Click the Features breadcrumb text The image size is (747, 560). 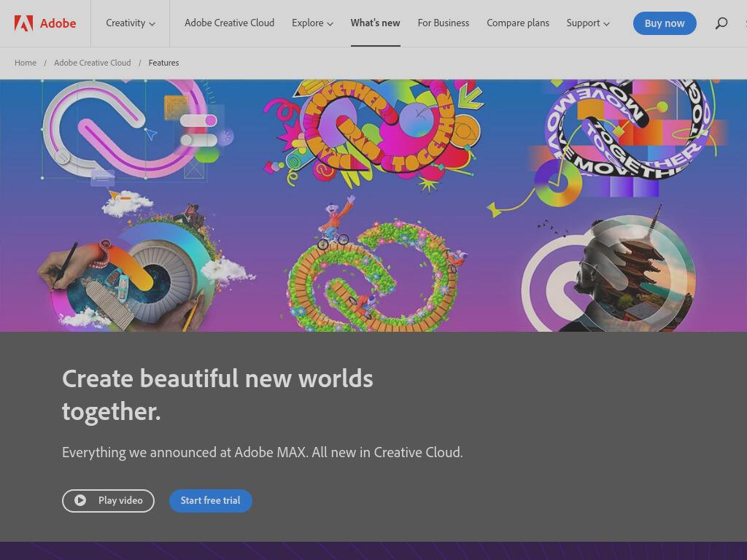coord(163,63)
